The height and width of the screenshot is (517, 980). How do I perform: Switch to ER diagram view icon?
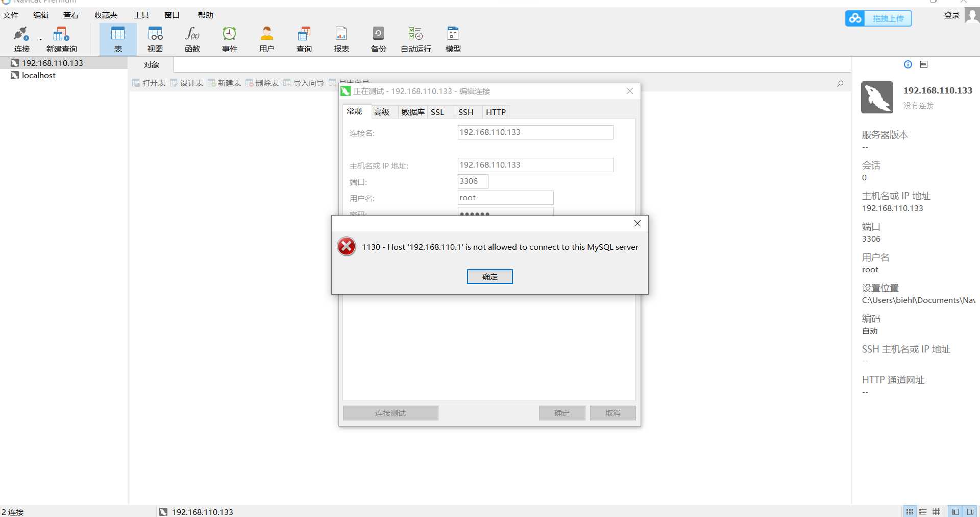point(936,511)
